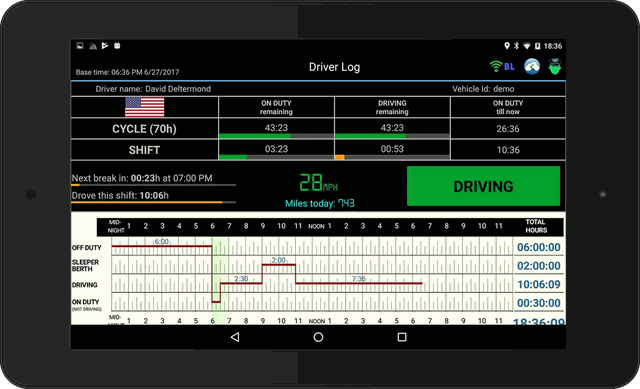The width and height of the screenshot is (640, 389).
Task: Select the DRIVING graph row label
Action: click(x=84, y=285)
